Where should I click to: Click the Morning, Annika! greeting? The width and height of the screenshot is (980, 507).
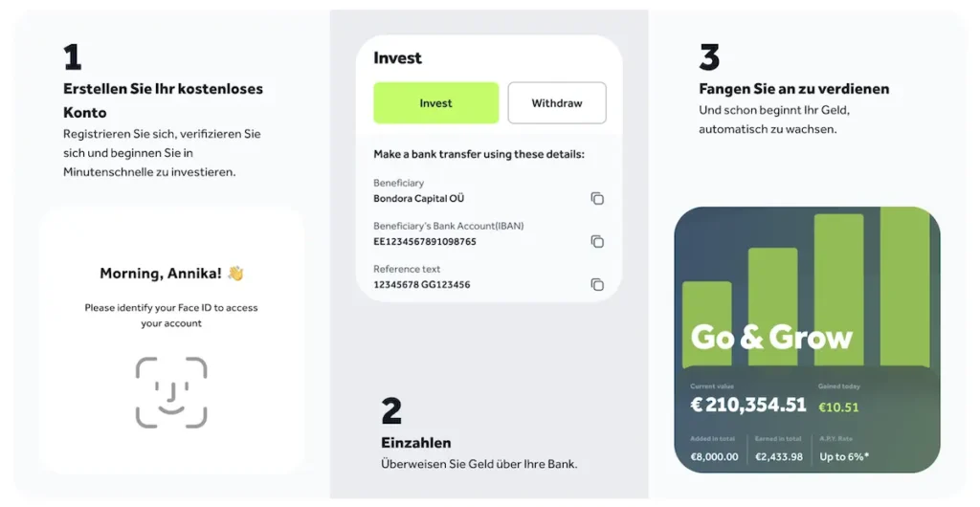(160, 274)
